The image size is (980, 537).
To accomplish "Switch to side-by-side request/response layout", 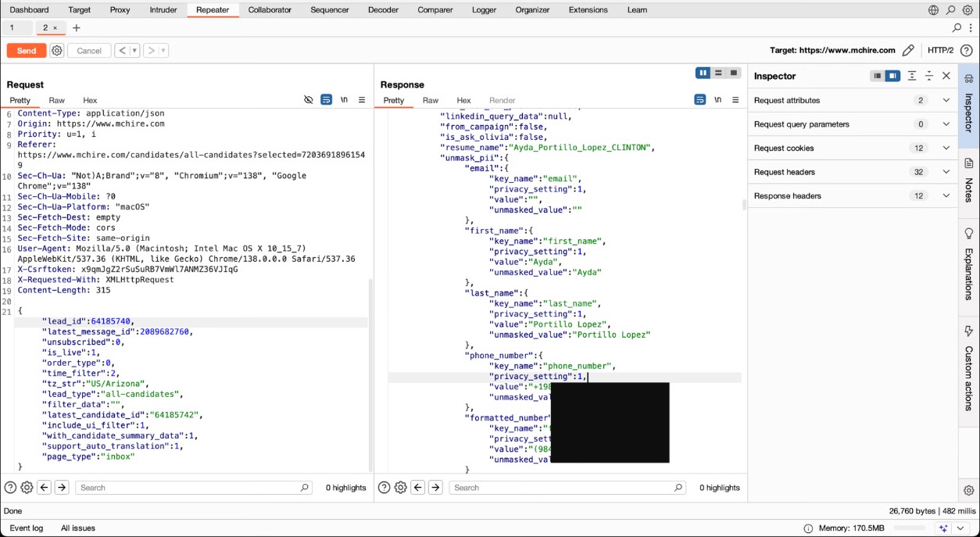I will point(703,73).
